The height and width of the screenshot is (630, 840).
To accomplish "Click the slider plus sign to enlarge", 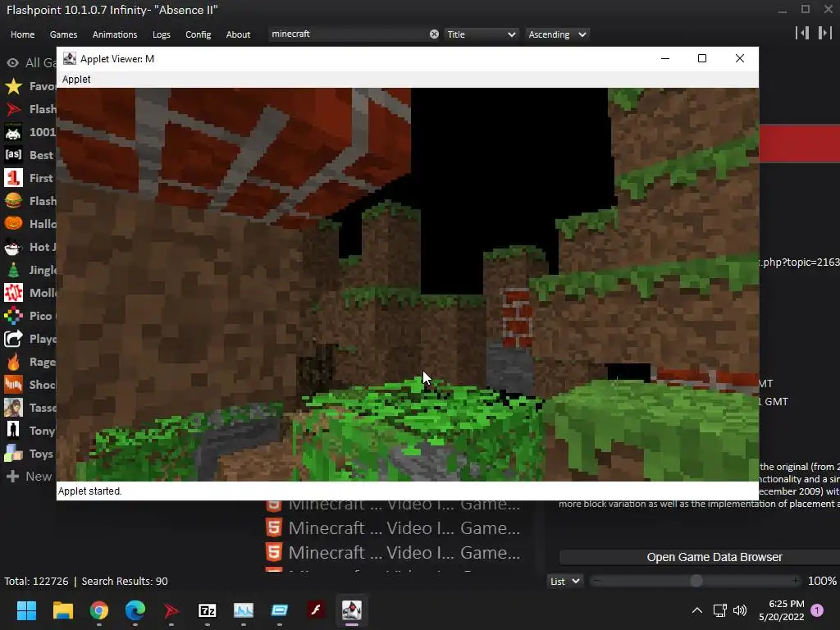I will click(x=796, y=581).
